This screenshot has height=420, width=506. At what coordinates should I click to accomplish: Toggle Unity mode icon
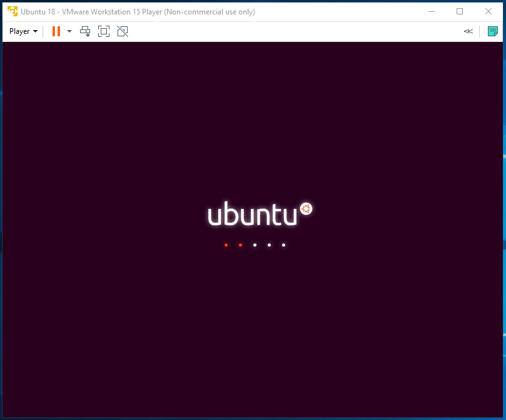click(x=123, y=31)
